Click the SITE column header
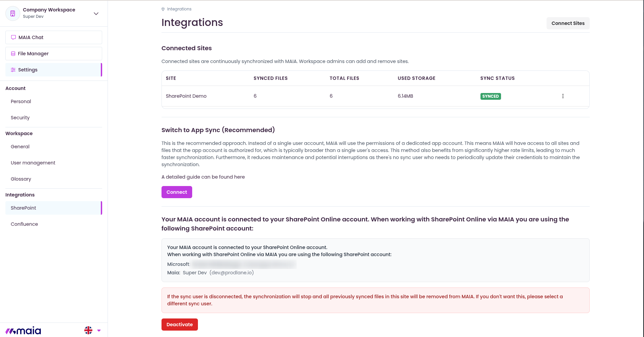The image size is (644, 337). [x=171, y=78]
